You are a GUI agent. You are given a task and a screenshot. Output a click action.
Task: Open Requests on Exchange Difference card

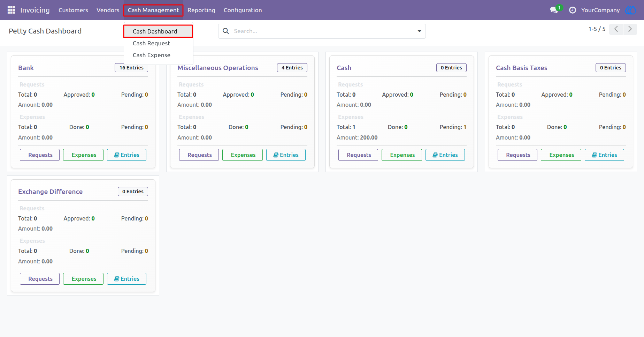pyautogui.click(x=40, y=279)
